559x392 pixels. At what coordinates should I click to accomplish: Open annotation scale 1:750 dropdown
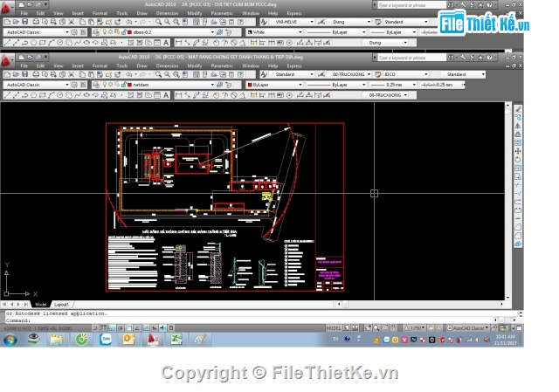coord(416,328)
